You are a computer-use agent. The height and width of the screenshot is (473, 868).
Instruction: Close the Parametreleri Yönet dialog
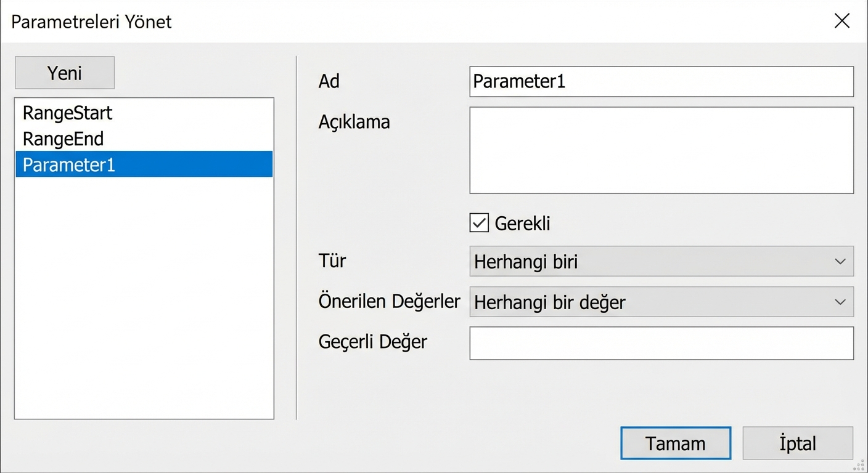click(841, 20)
